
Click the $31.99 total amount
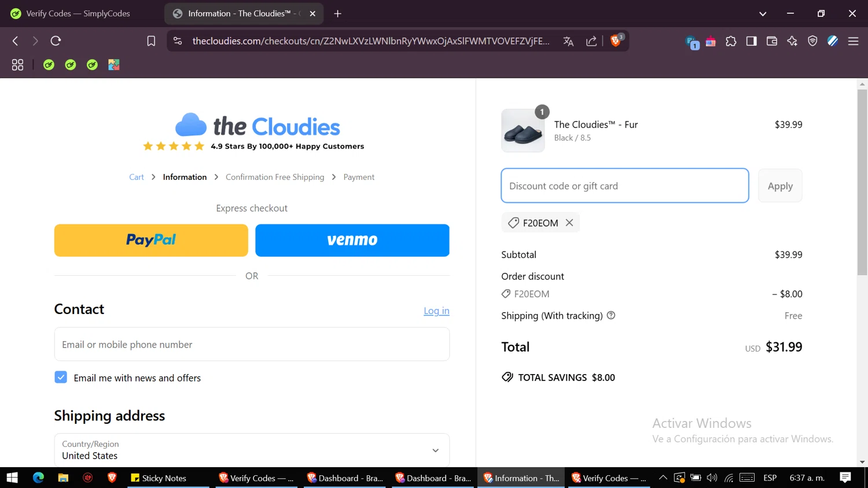(x=784, y=347)
